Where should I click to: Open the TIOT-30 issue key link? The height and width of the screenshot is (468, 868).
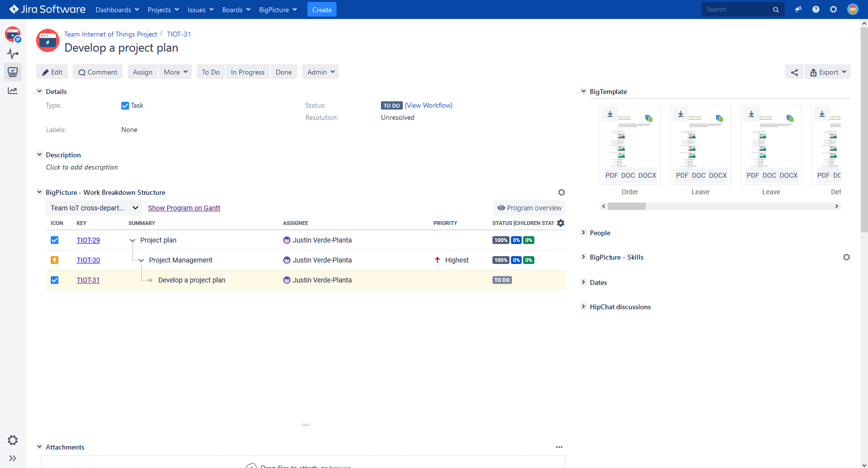click(x=88, y=260)
